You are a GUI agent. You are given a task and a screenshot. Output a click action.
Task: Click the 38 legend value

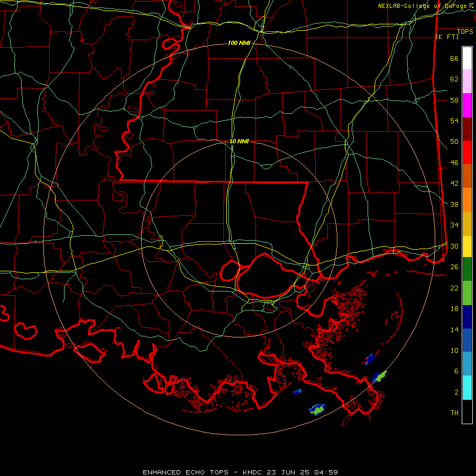click(454, 204)
